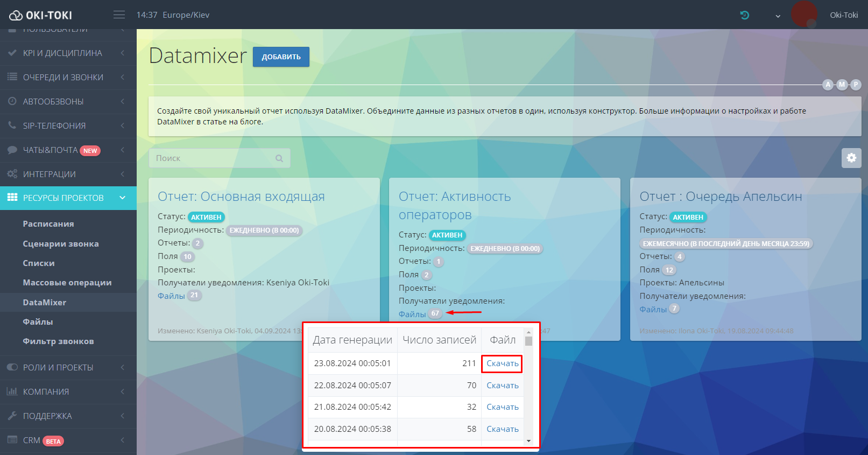
Task: Click the Число записей column header
Action: click(x=439, y=340)
